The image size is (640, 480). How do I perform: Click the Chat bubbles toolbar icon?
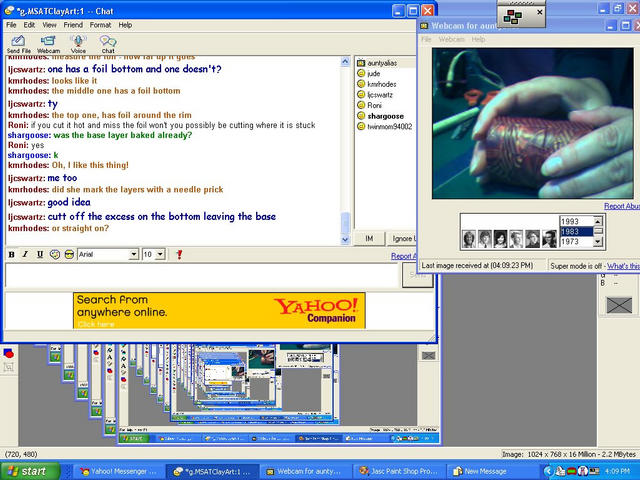coord(108,44)
